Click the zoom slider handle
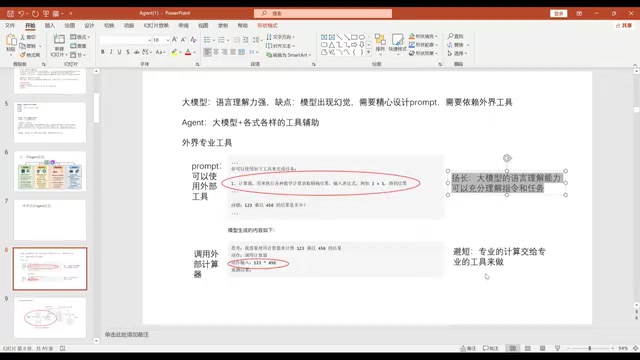The width and height of the screenshot is (640, 360). 590,348
